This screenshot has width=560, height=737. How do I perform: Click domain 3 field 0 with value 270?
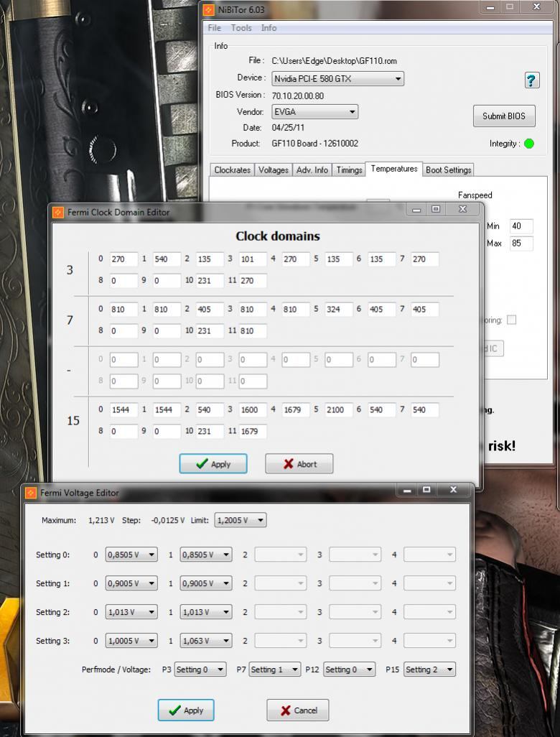click(x=124, y=259)
